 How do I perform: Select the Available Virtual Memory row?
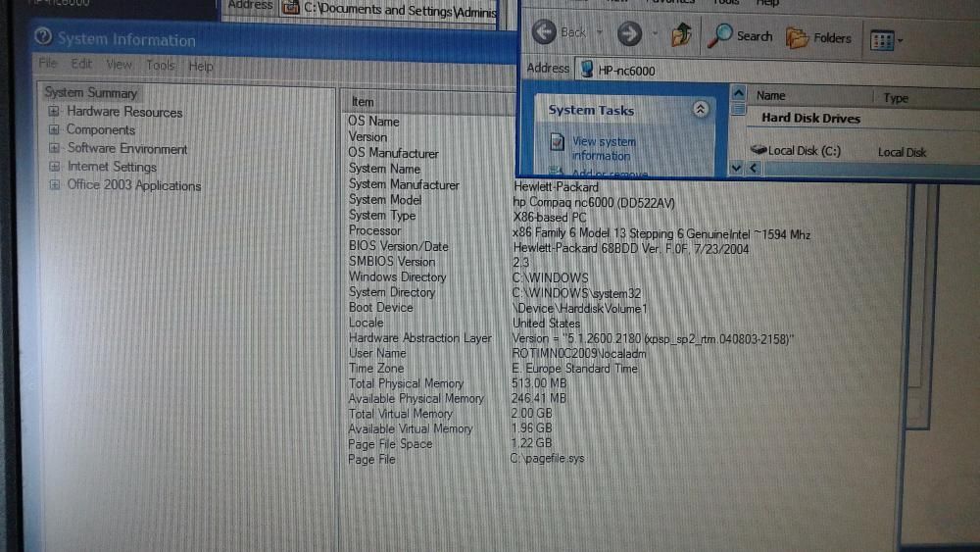tap(410, 428)
